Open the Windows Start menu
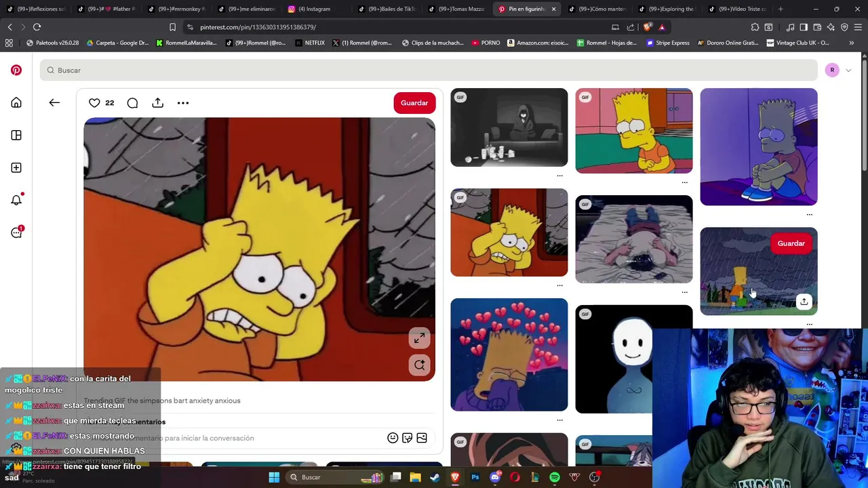The image size is (868, 488). coord(274,477)
